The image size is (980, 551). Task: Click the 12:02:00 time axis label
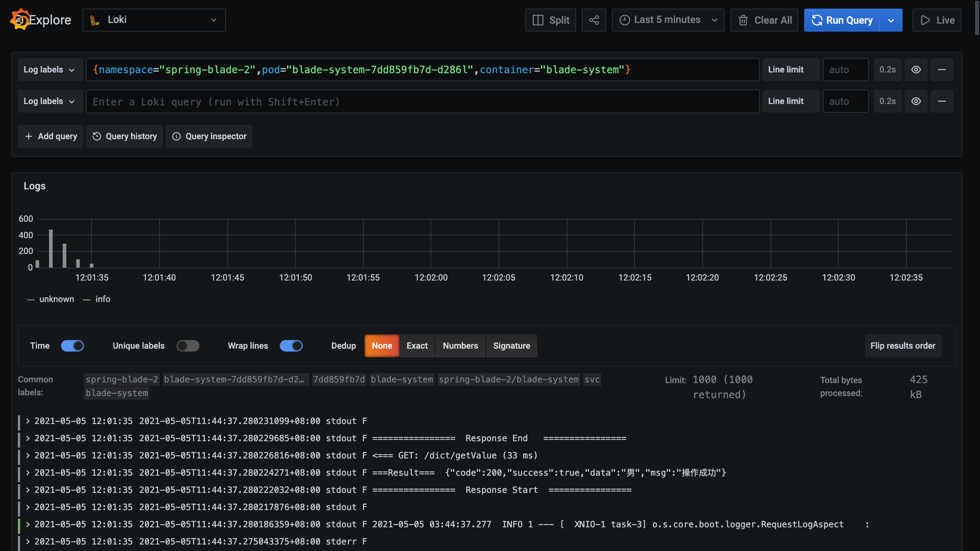(431, 277)
